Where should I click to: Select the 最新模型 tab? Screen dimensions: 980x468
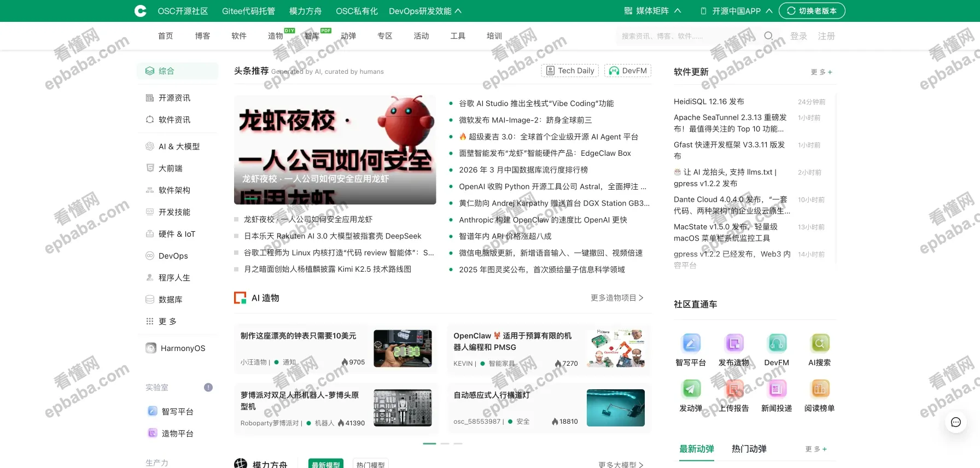326,464
